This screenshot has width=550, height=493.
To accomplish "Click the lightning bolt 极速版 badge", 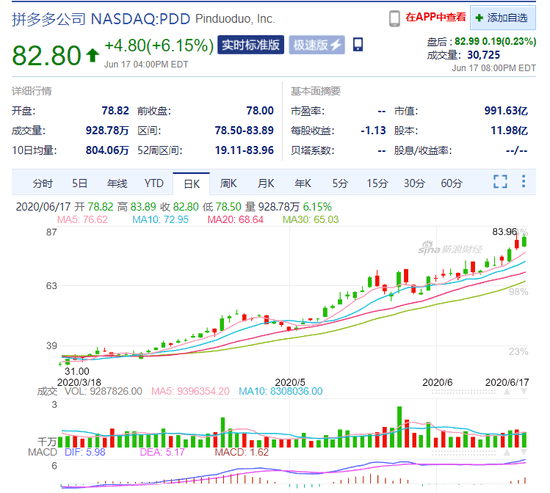I will [317, 45].
